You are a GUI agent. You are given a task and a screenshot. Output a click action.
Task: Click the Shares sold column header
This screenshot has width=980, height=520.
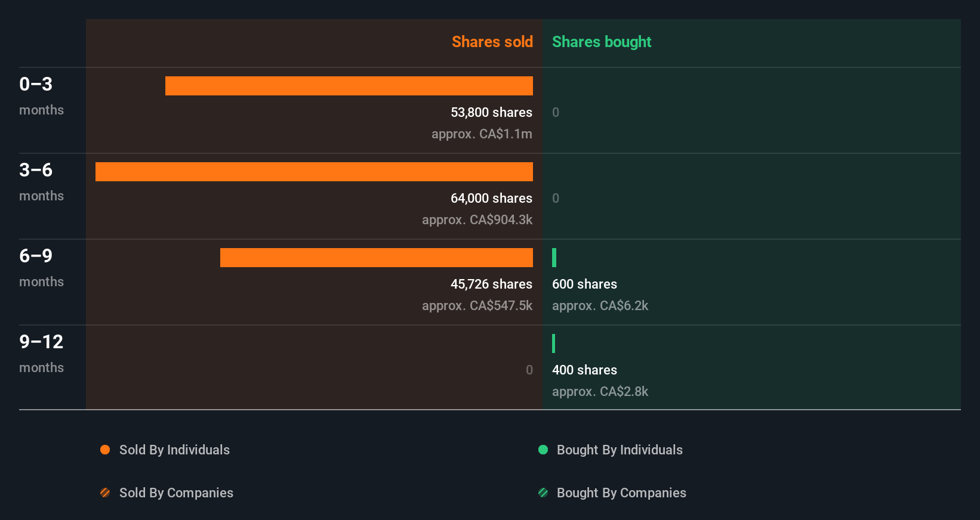tap(492, 42)
